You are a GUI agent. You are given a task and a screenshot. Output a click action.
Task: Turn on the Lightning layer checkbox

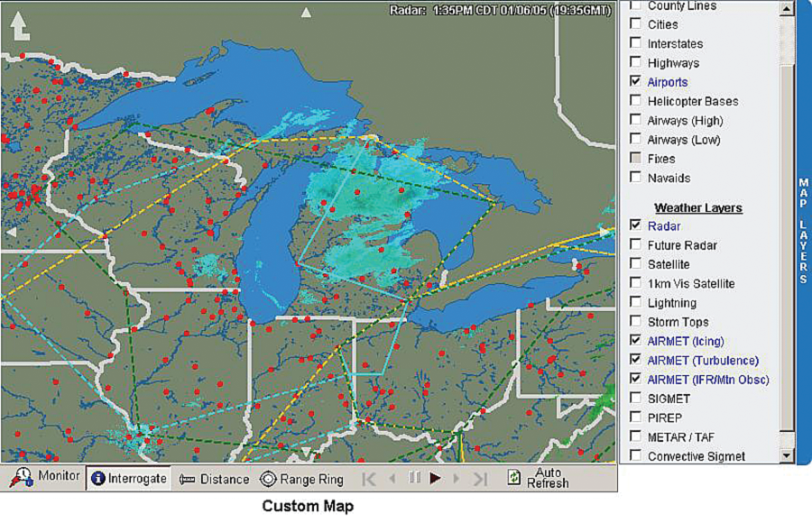pyautogui.click(x=635, y=303)
